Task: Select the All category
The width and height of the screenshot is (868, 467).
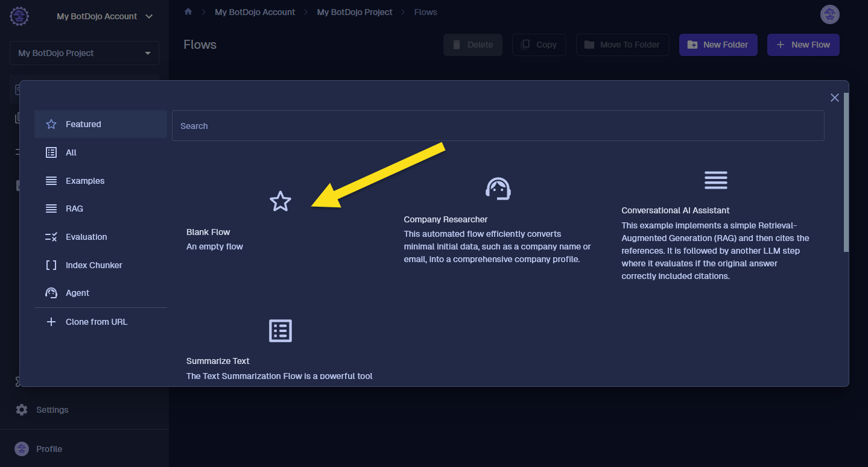Action: tap(101, 152)
